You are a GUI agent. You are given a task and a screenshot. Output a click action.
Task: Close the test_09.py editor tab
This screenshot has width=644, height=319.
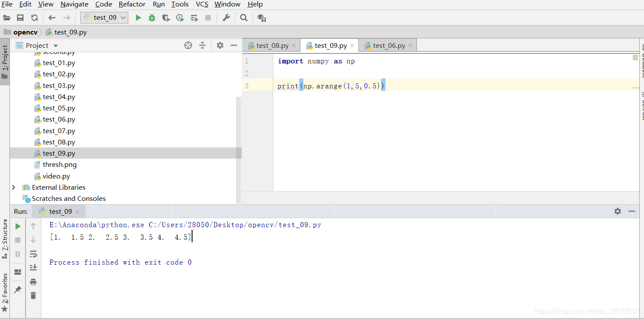pos(352,45)
